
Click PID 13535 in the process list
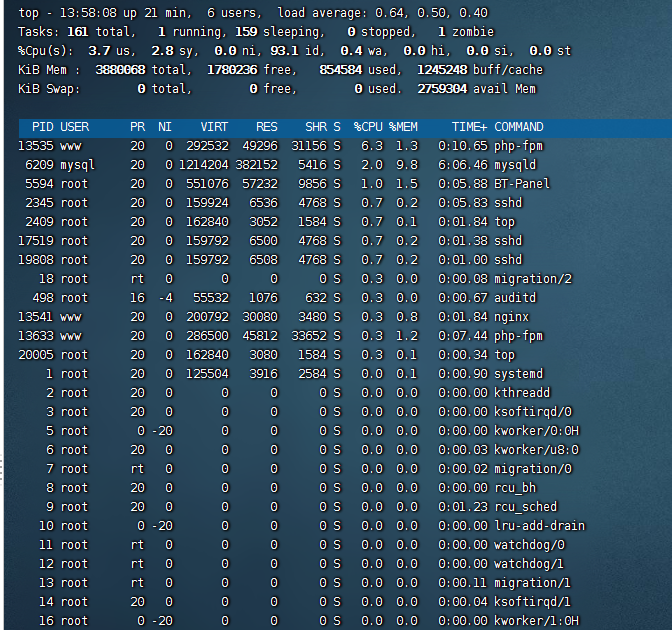[x=36, y=146]
